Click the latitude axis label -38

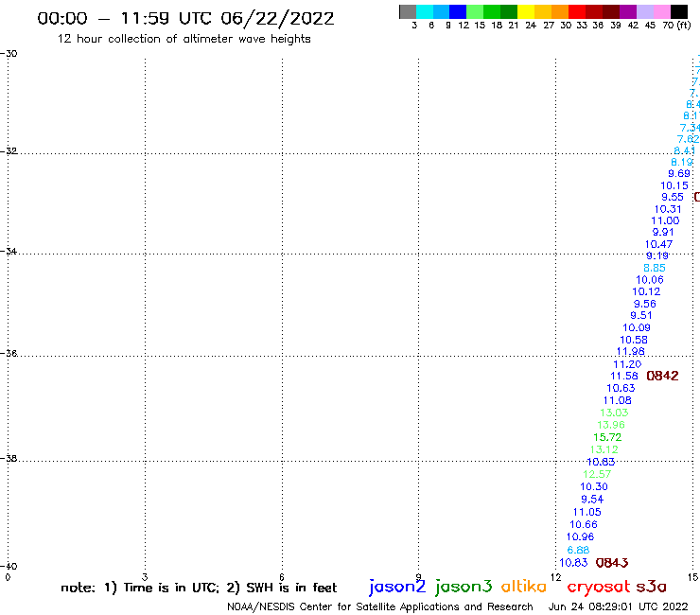click(9, 459)
